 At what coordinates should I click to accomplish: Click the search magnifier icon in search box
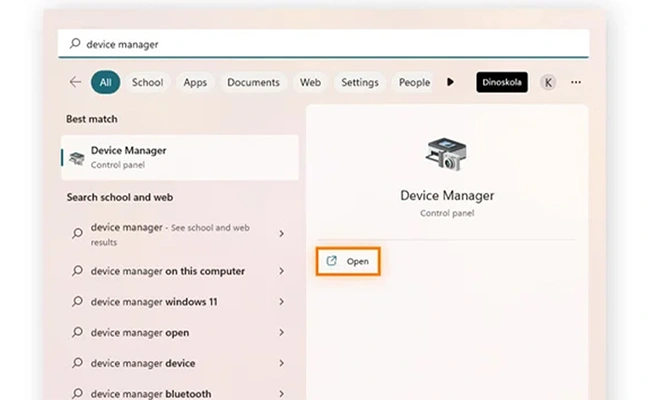point(75,44)
